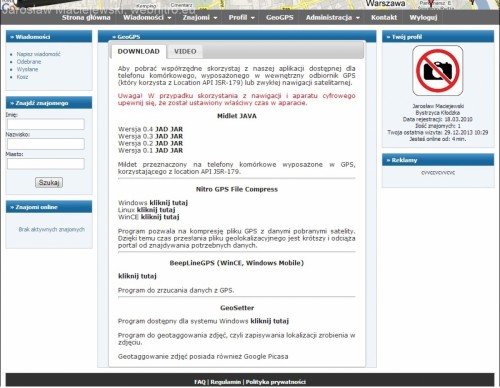Open the Regulamin footer link
The image size is (500, 388).
tap(226, 382)
